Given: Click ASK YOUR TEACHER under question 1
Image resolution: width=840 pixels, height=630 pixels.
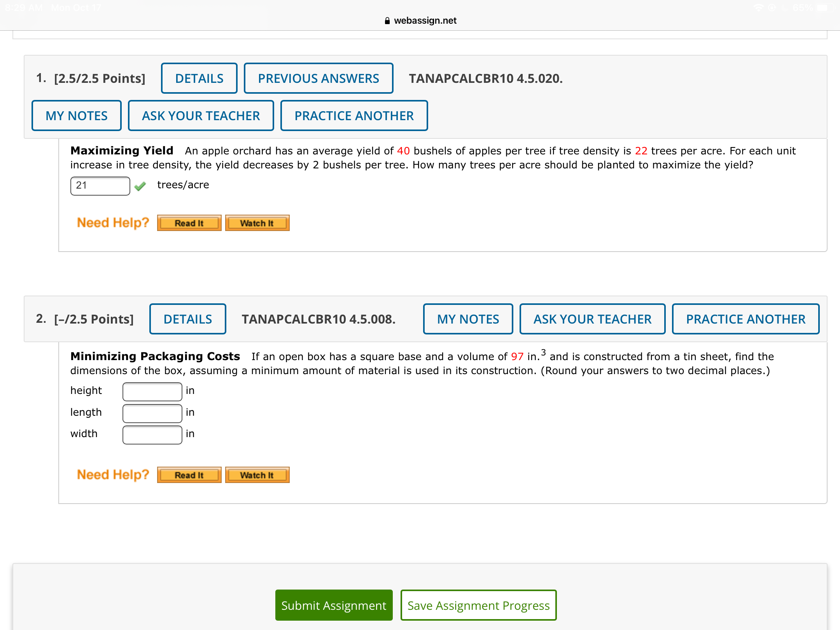Looking at the screenshot, I should (x=201, y=115).
